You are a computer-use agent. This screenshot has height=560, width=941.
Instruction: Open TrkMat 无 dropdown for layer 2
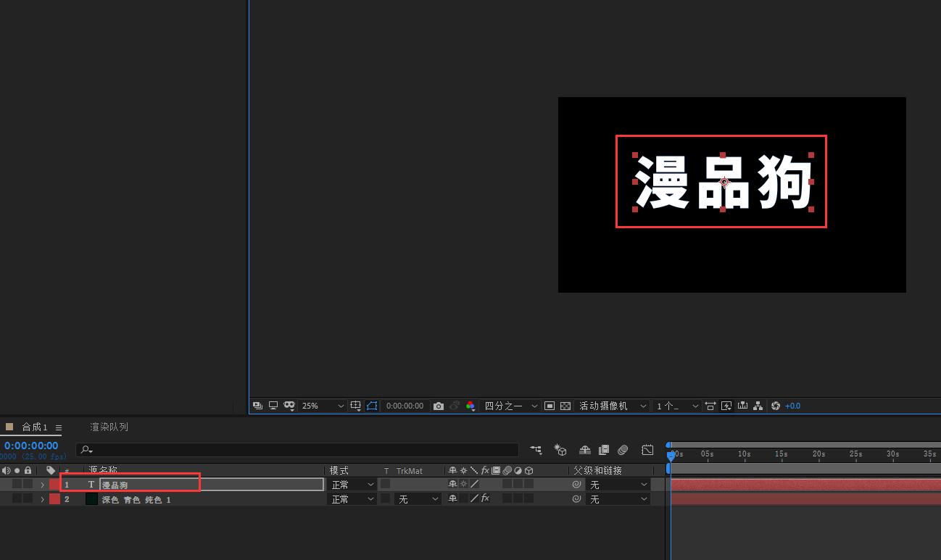tap(418, 499)
